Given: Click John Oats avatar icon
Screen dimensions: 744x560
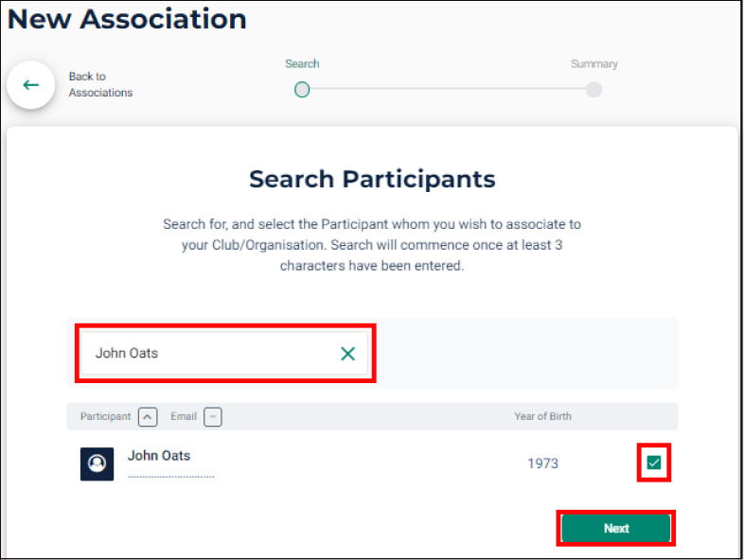Looking at the screenshot, I should 97,464.
